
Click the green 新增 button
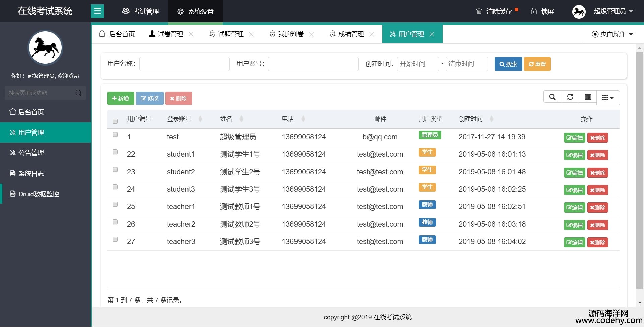tap(120, 98)
